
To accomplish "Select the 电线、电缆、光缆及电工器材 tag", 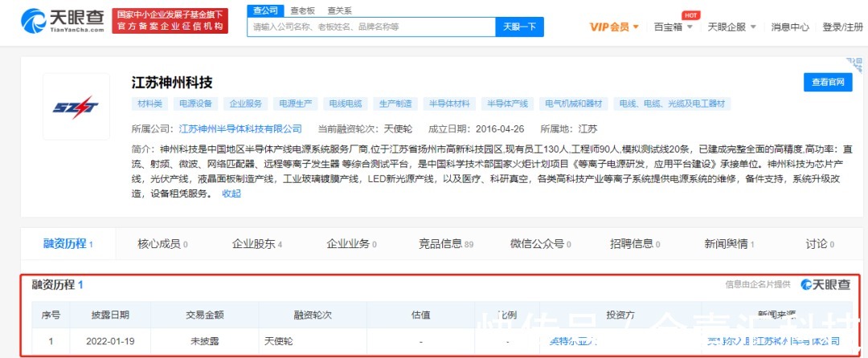I will pos(671,104).
